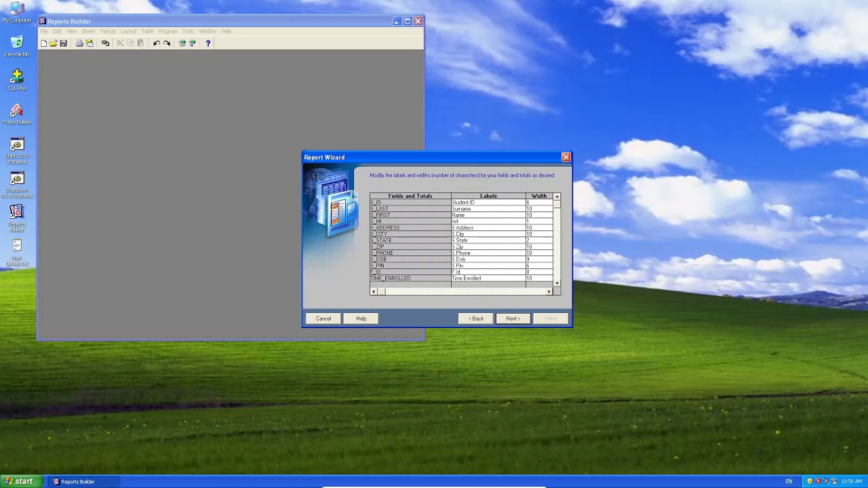868x488 pixels.
Task: Click the Open folder icon in Reports Builder toolbar
Action: [54, 43]
